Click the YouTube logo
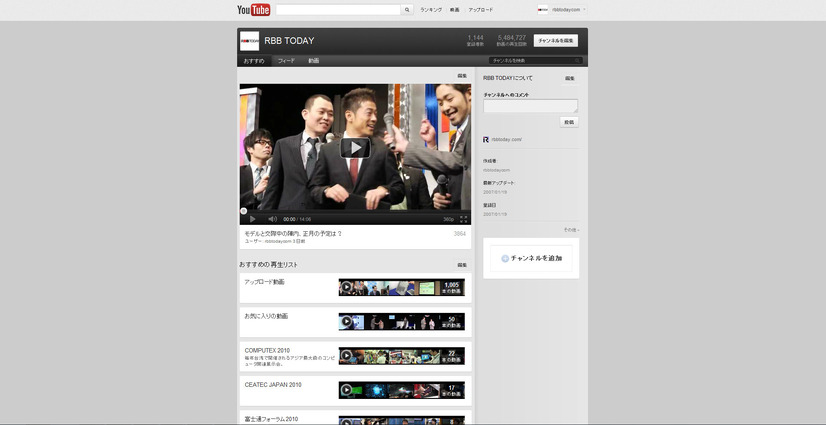The width and height of the screenshot is (826, 425). (x=253, y=9)
